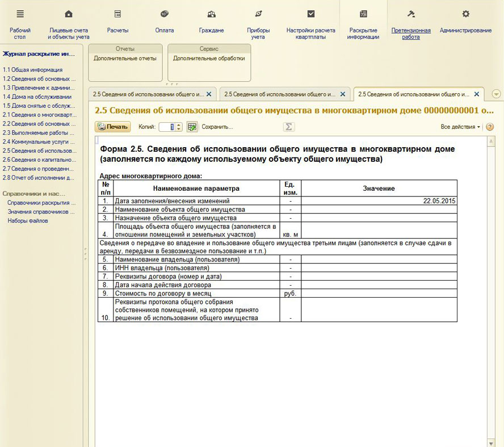The width and height of the screenshot is (504, 447).
Task: Open the Расчеты section
Action: (117, 22)
